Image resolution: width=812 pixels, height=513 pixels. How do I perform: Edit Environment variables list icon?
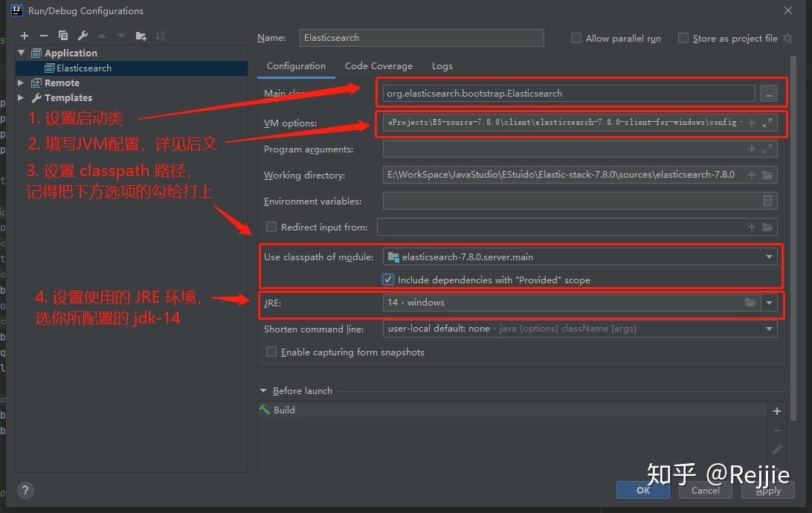point(767,201)
